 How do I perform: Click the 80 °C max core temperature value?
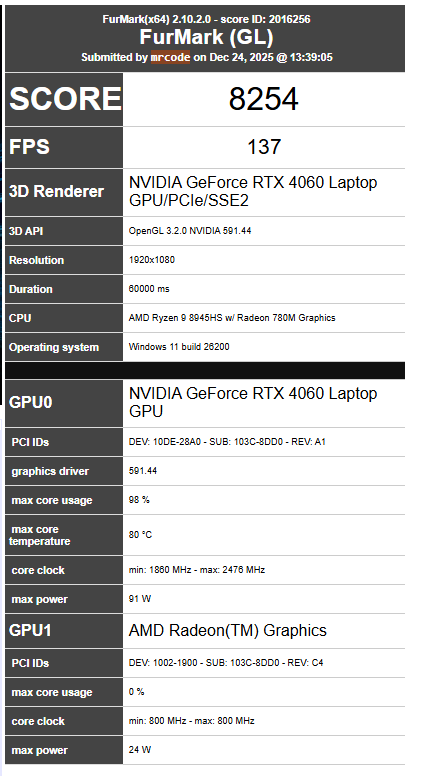(x=140, y=535)
